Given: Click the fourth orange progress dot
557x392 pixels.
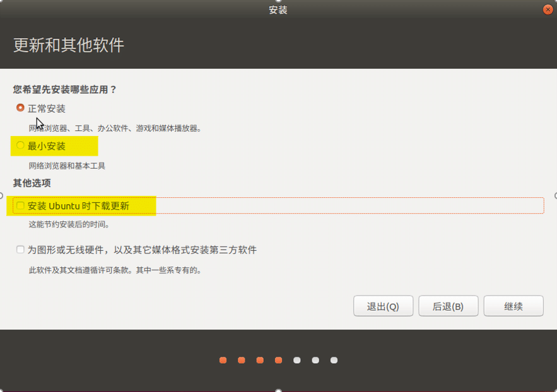Looking at the screenshot, I should click(x=278, y=360).
